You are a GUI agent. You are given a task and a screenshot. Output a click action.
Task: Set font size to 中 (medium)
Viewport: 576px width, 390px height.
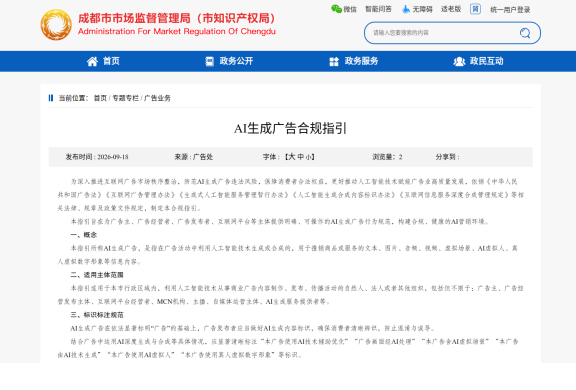point(300,157)
